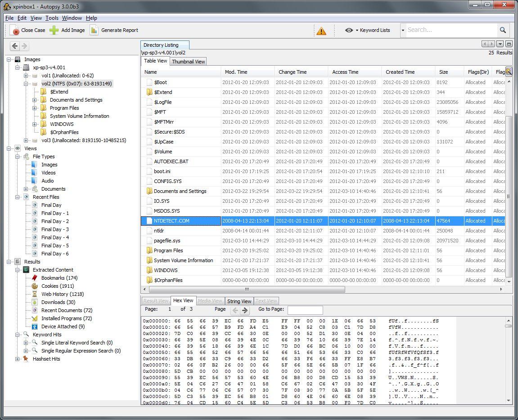Click the red Bookmarks icon
This screenshot has height=420, width=518.
point(35,278)
